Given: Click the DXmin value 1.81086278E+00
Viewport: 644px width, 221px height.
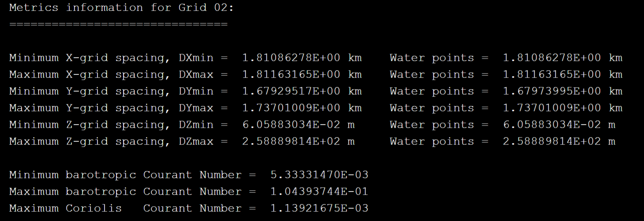Looking at the screenshot, I should (x=291, y=58).
